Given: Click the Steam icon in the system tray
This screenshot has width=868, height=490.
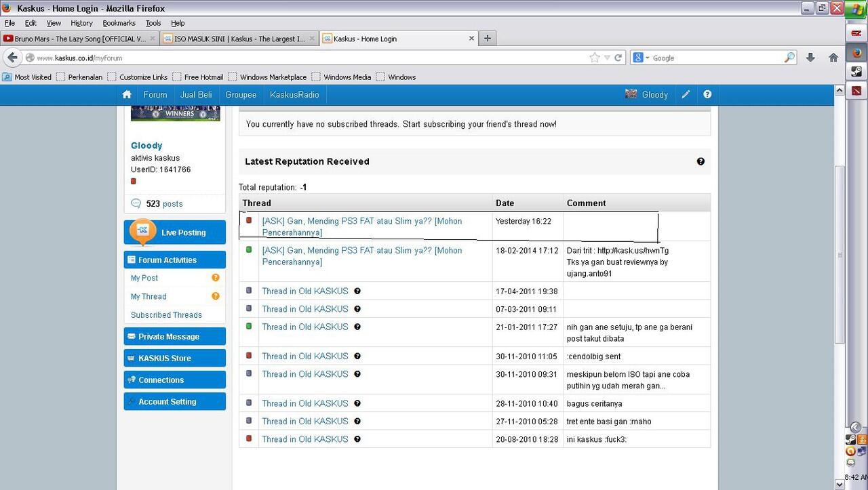Looking at the screenshot, I should click(x=851, y=440).
